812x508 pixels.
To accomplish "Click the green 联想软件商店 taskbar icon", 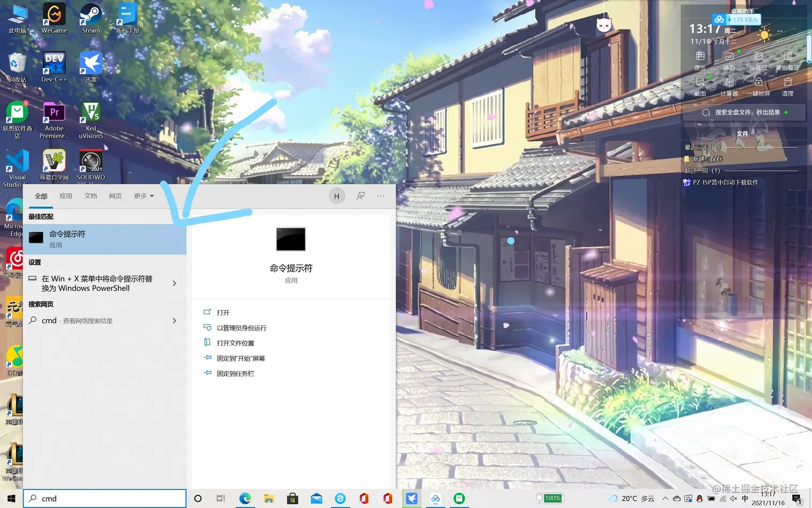I will (x=459, y=498).
